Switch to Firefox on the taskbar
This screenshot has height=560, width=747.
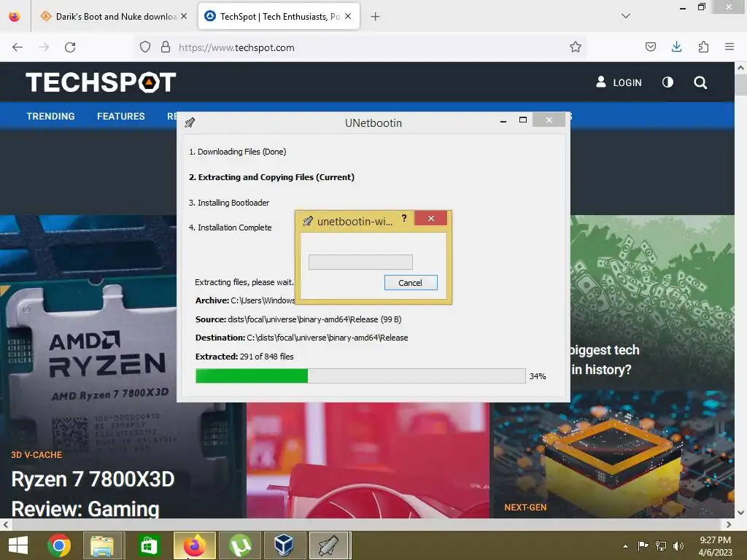[x=194, y=545]
